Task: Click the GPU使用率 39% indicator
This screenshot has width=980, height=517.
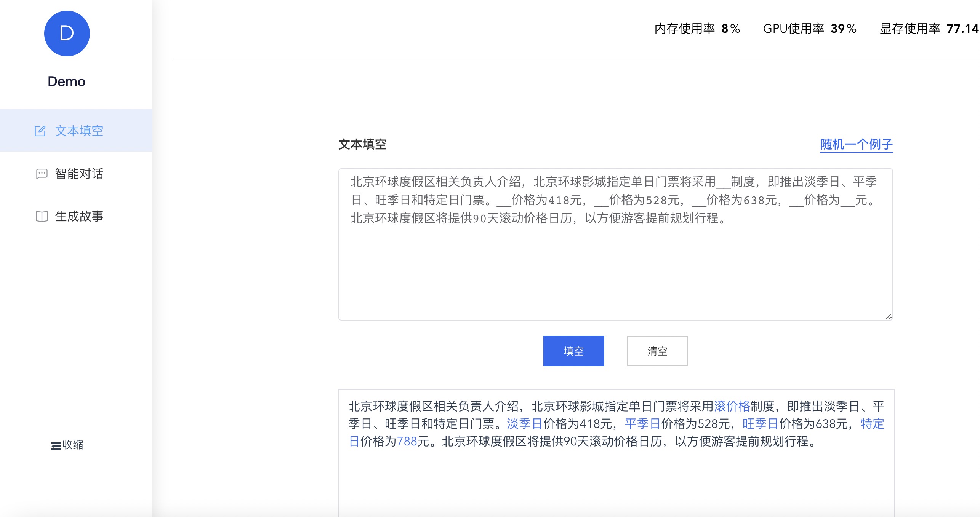Action: [809, 29]
